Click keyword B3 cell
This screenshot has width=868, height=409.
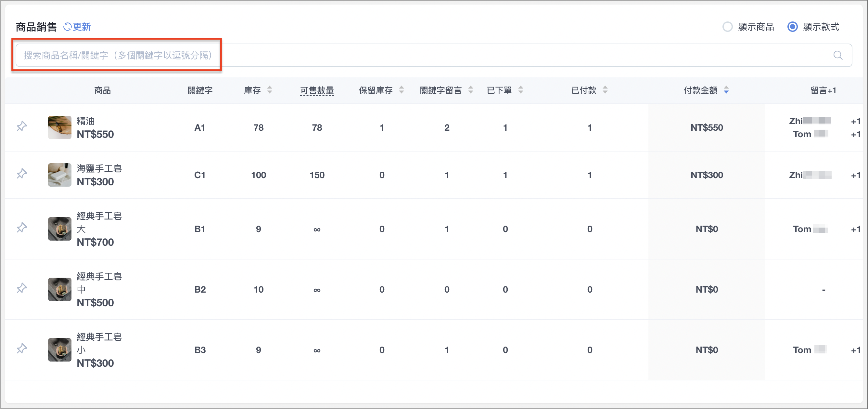pos(200,350)
